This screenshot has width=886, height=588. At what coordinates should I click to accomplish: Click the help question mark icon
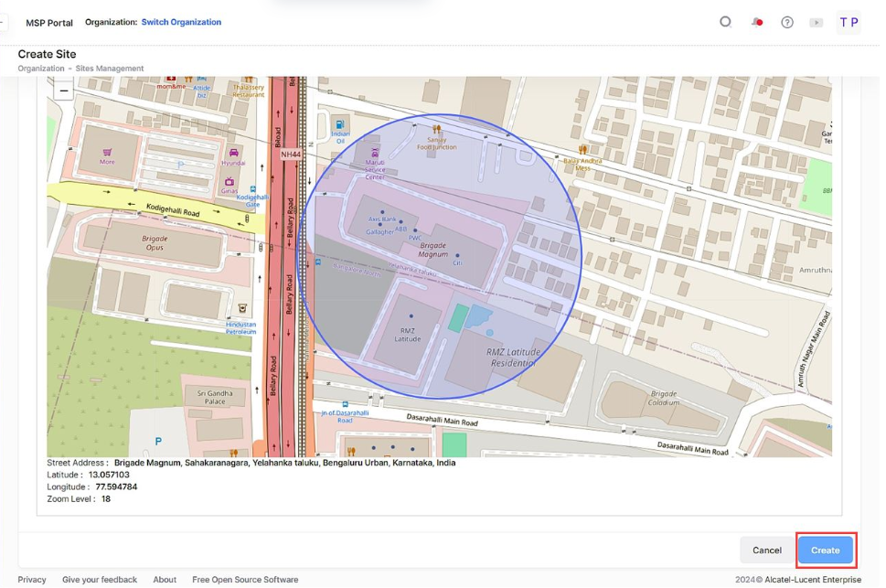[786, 21]
